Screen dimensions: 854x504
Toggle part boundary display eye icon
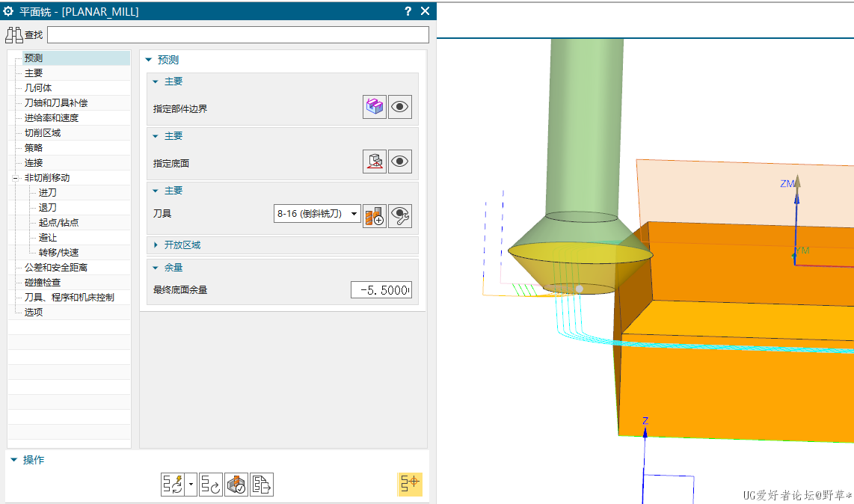tap(400, 107)
